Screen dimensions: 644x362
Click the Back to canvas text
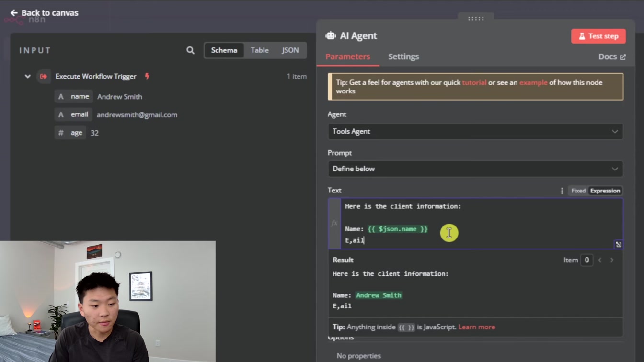point(50,13)
